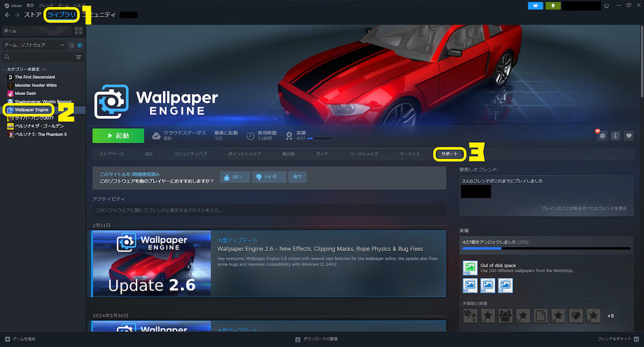
Task: Launch Wallpaper Engine with the green 起動 button
Action: point(118,136)
